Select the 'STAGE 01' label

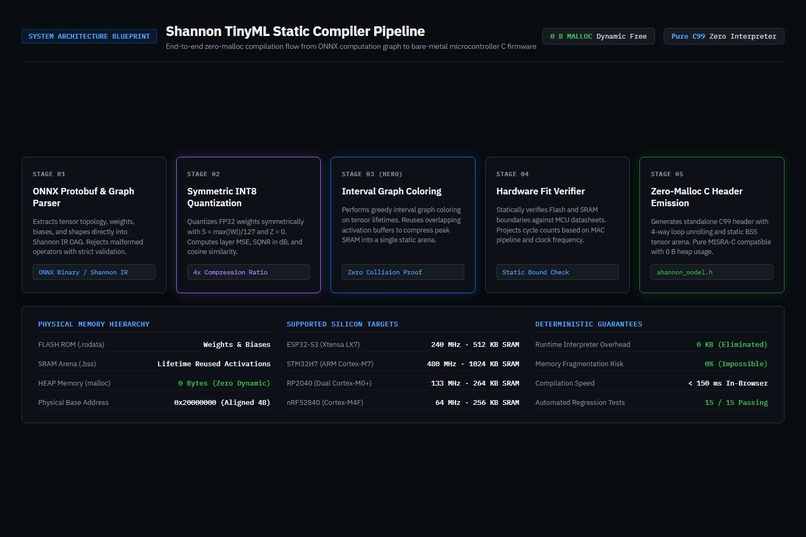49,174
